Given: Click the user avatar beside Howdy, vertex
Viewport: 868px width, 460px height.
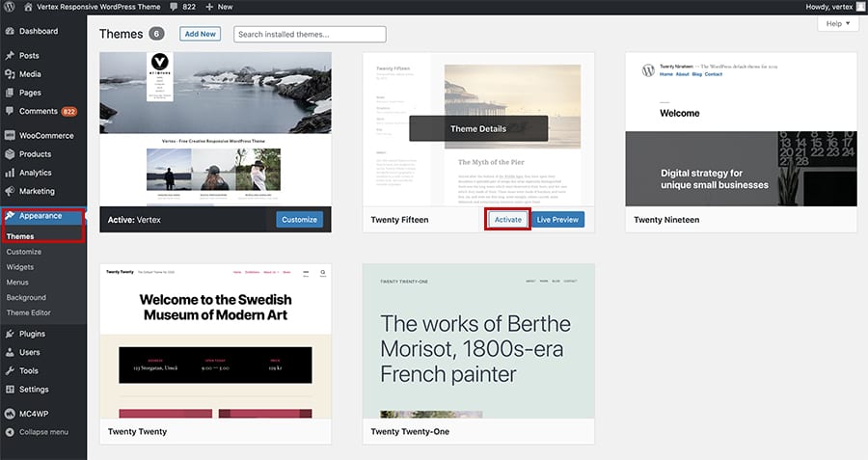Looking at the screenshot, I should pyautogui.click(x=860, y=7).
